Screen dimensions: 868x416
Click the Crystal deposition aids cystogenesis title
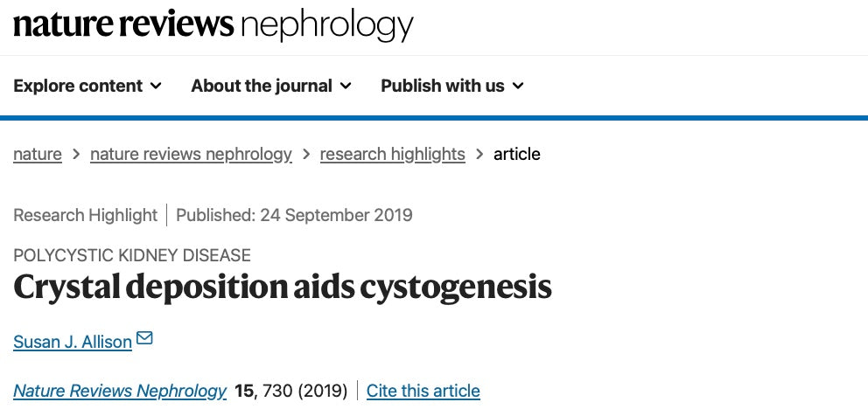tap(283, 287)
